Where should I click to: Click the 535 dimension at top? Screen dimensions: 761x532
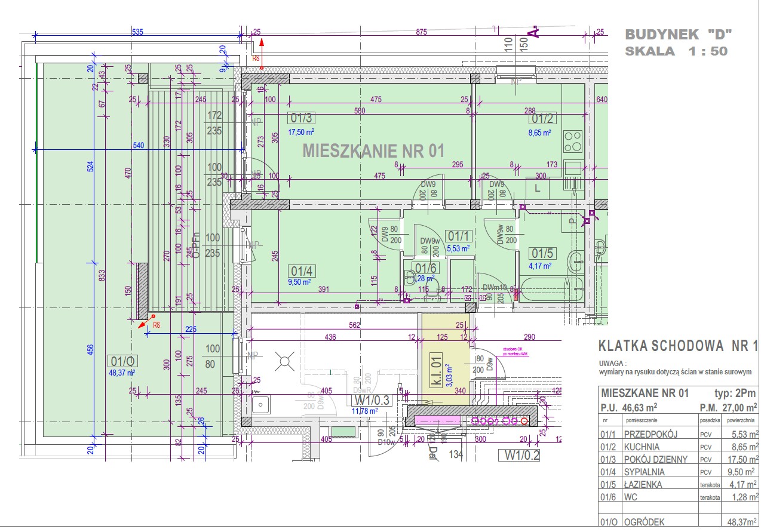tap(138, 32)
